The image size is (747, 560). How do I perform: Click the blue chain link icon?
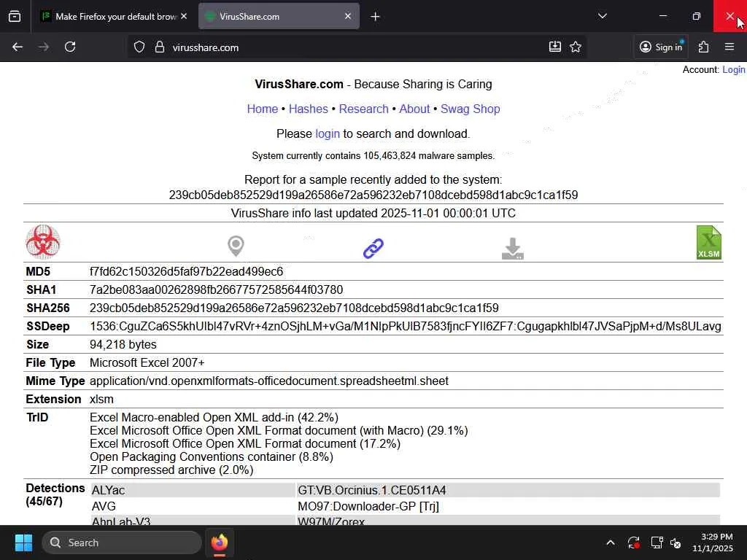point(373,248)
